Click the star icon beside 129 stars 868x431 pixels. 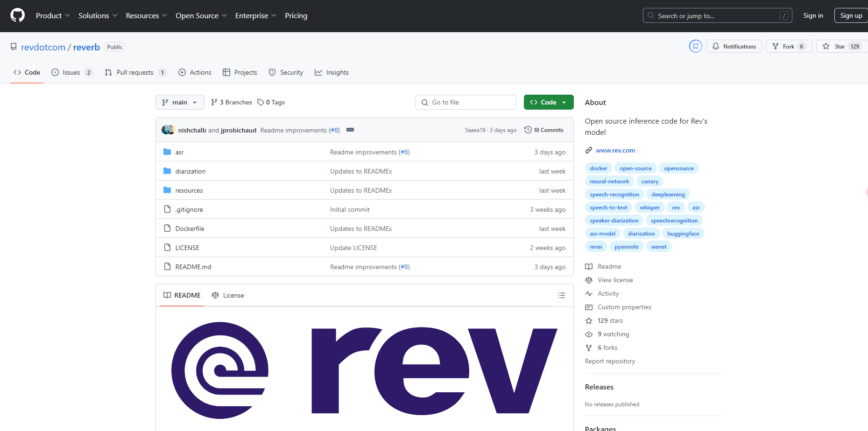pos(589,320)
